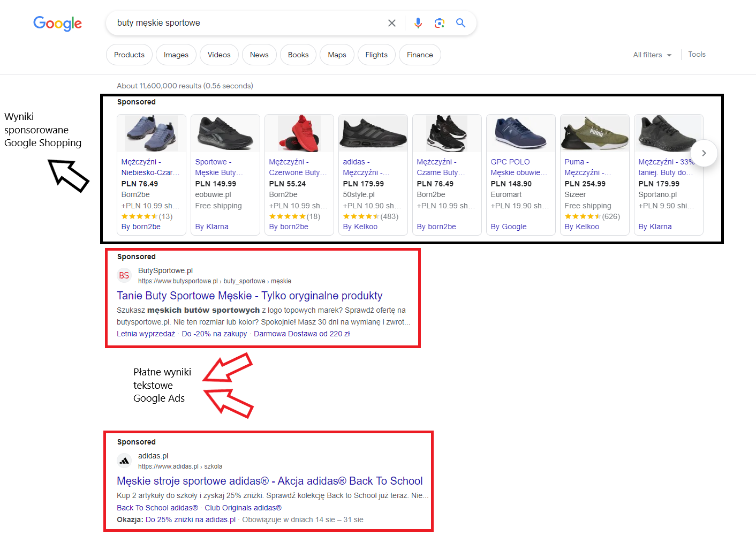Image resolution: width=756 pixels, height=535 pixels.
Task: Click 'By Kelkoo' under Sizeer listing
Action: click(581, 227)
